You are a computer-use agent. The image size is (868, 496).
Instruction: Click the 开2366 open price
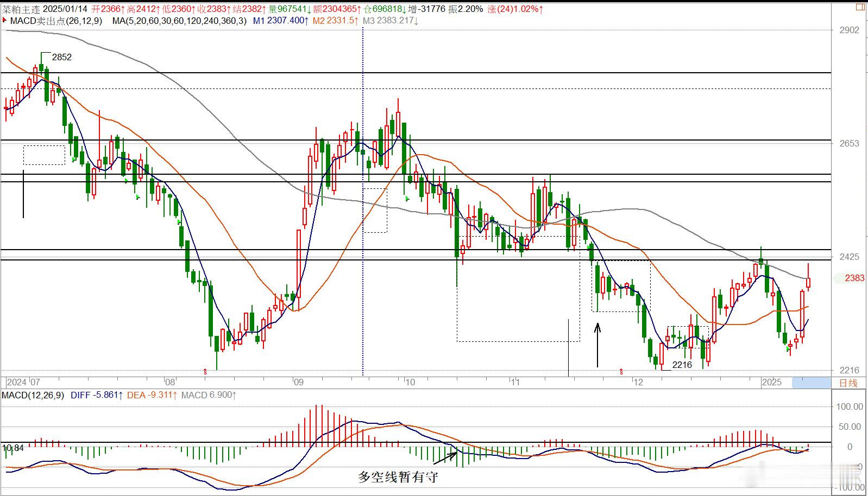click(x=108, y=9)
